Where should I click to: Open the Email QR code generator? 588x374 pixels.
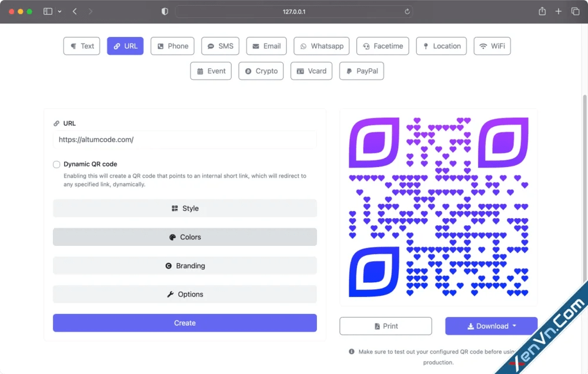[266, 46]
